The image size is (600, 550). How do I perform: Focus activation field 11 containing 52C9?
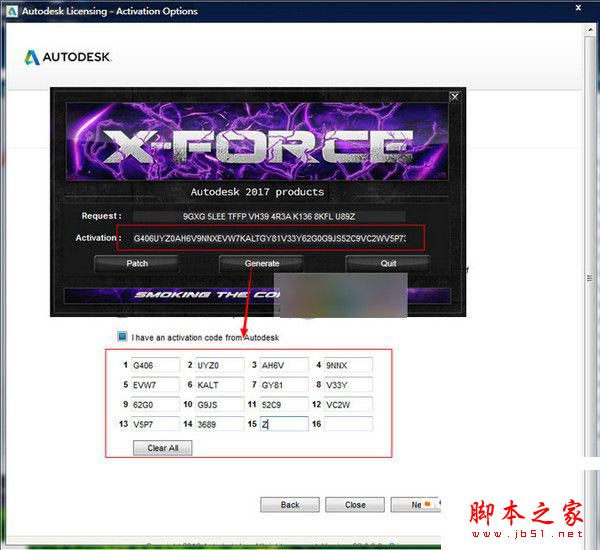coord(283,404)
